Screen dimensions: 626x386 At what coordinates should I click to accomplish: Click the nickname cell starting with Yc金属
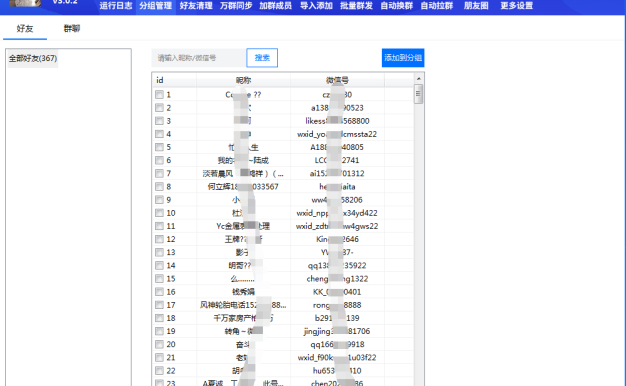click(243, 226)
